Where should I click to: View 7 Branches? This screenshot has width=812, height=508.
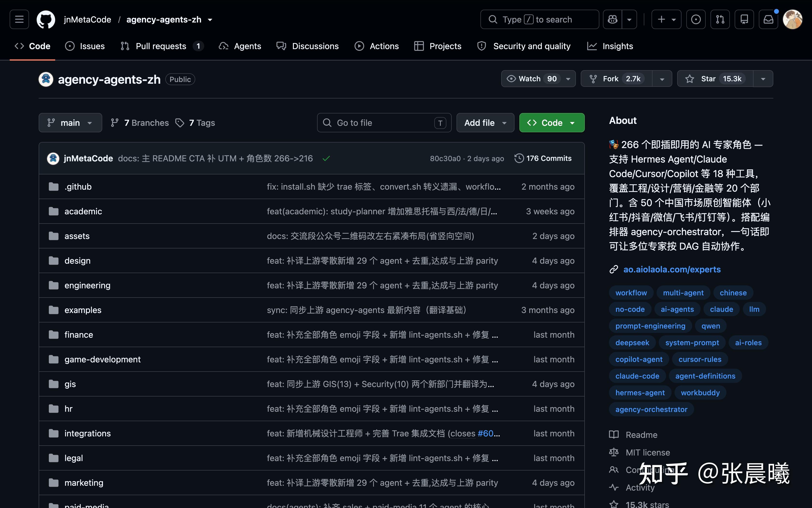tap(140, 123)
